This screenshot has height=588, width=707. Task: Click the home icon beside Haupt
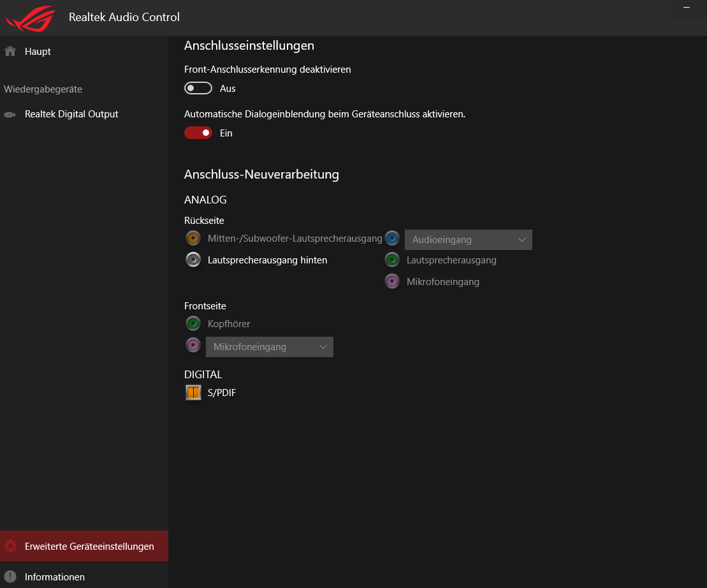[10, 51]
